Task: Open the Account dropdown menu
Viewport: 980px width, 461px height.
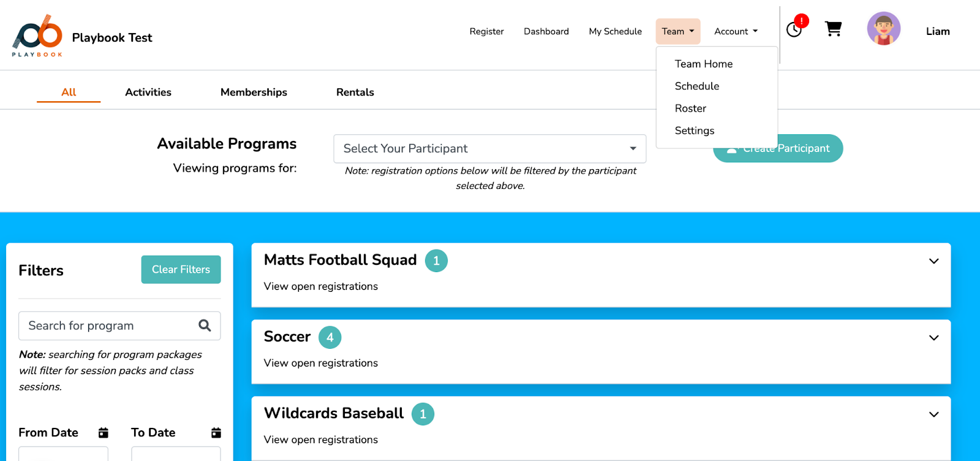Action: (x=736, y=31)
